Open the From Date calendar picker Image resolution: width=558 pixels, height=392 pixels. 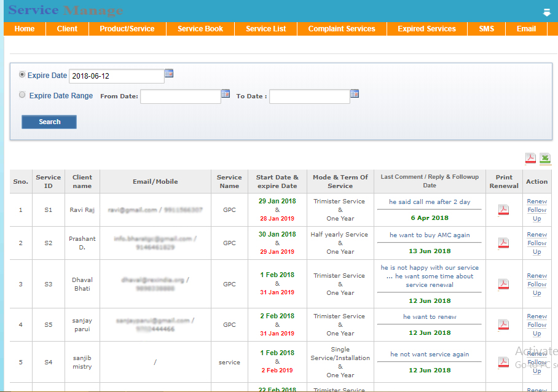[x=226, y=94]
